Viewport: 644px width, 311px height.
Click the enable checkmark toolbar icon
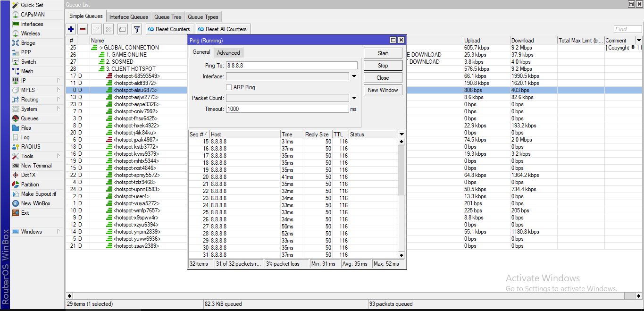(x=96, y=29)
